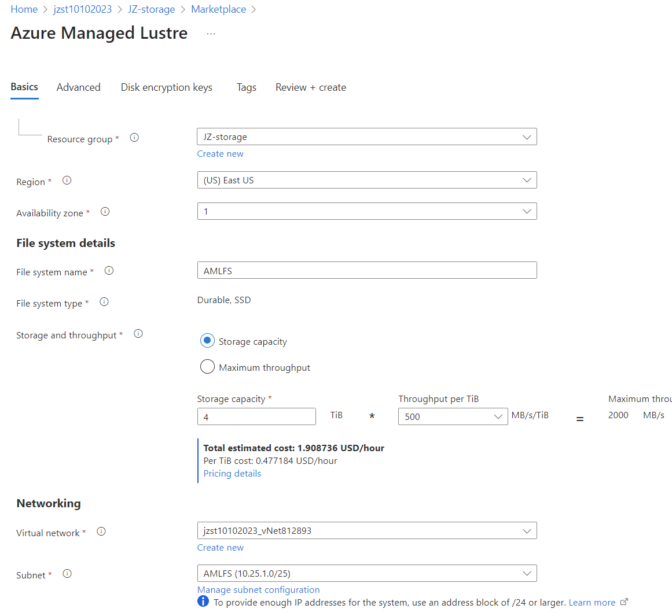
Task: Open the Region dropdown (US) East US
Action: (x=367, y=180)
